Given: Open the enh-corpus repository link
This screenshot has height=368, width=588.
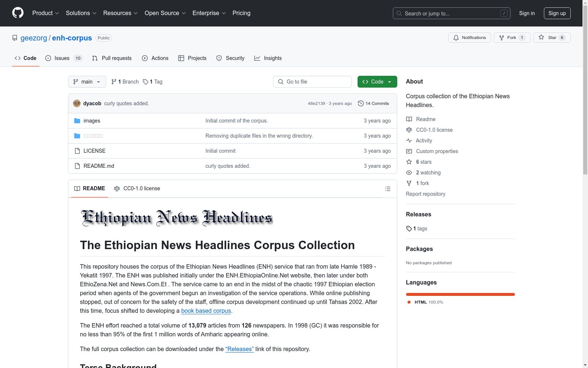Looking at the screenshot, I should tap(72, 38).
